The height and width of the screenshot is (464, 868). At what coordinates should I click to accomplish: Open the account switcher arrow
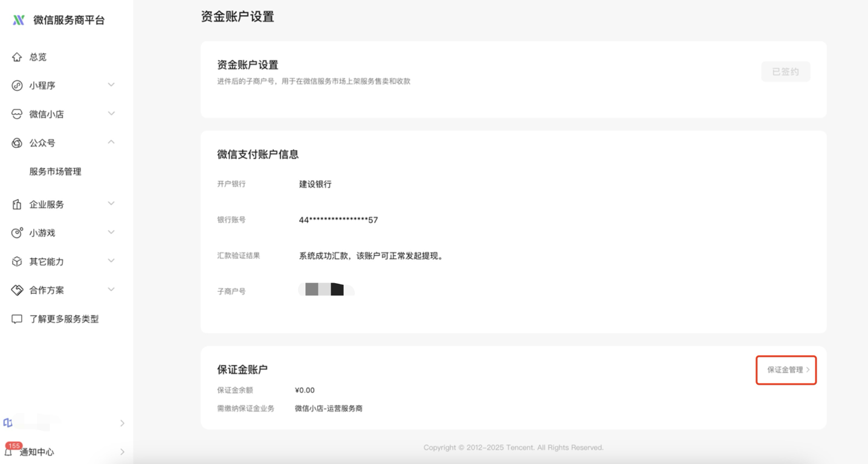[122, 423]
